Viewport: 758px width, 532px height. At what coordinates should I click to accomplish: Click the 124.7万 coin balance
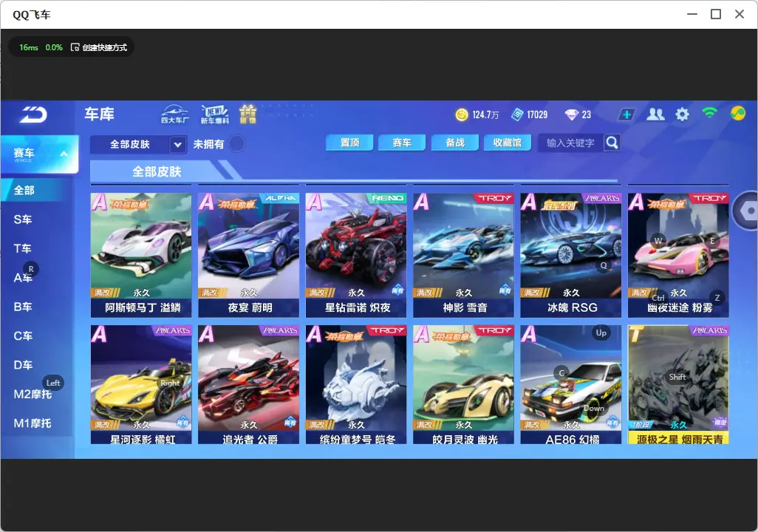[x=485, y=115]
